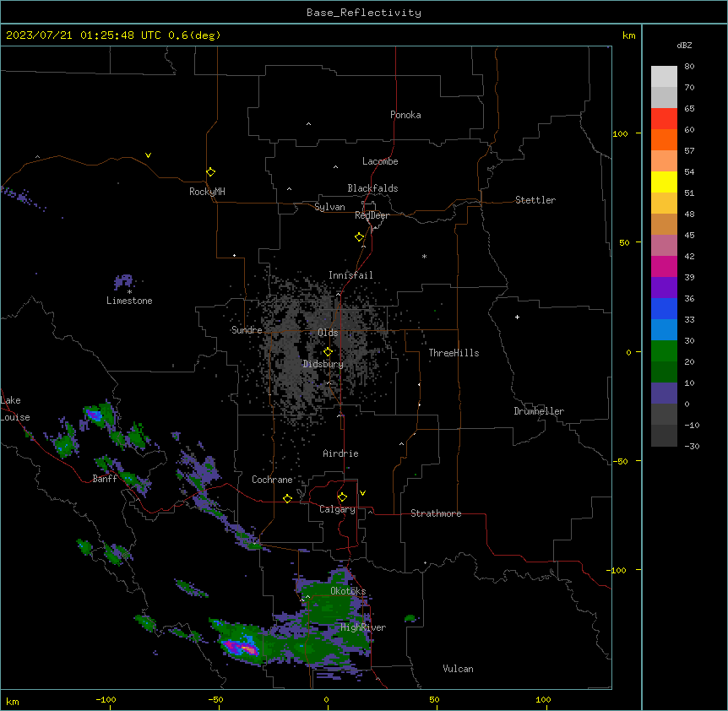Click the yellow station marker near RockyMH
Image resolution: width=728 pixels, height=711 pixels.
pyautogui.click(x=210, y=171)
